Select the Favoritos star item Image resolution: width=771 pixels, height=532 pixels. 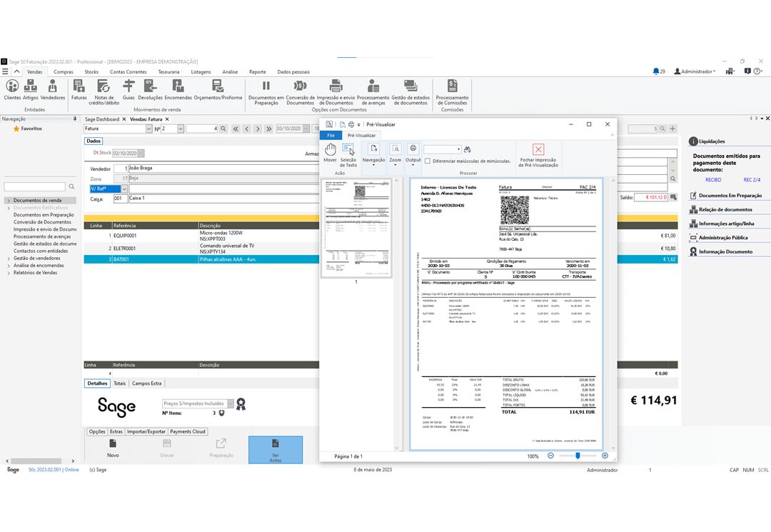coord(28,129)
